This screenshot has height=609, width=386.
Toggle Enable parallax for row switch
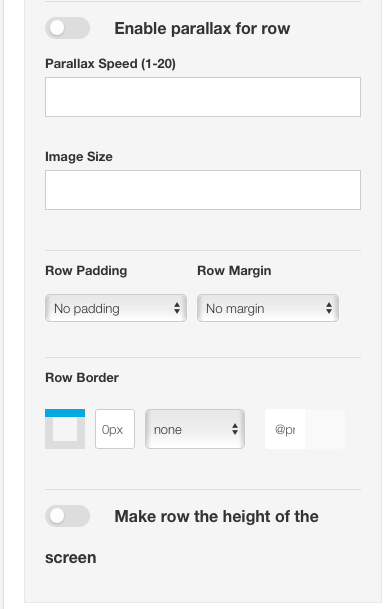pyautogui.click(x=68, y=28)
